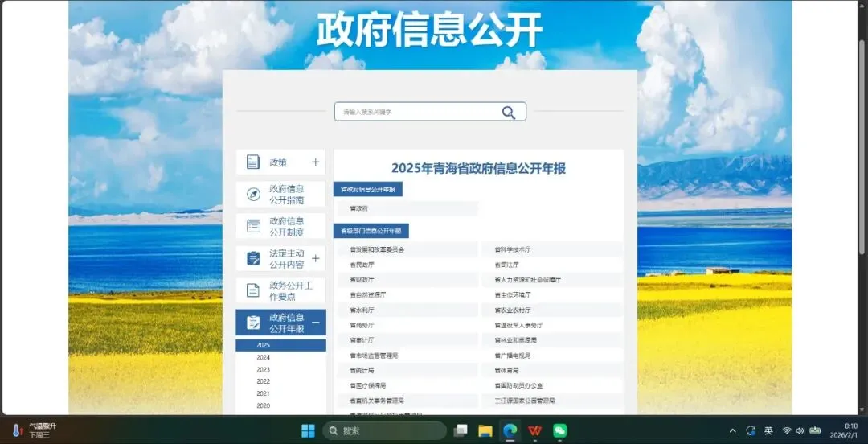
Task: Open 省民政厅 report link
Action: point(362,265)
